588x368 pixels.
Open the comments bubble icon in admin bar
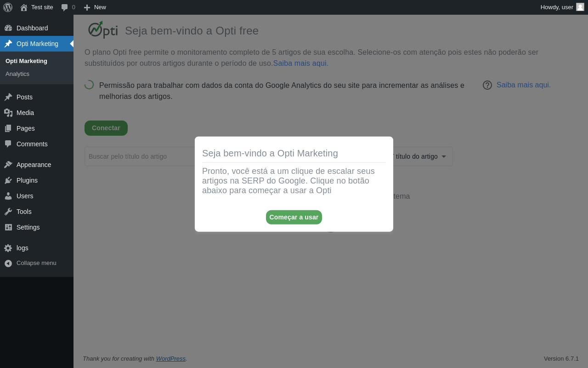pyautogui.click(x=65, y=7)
